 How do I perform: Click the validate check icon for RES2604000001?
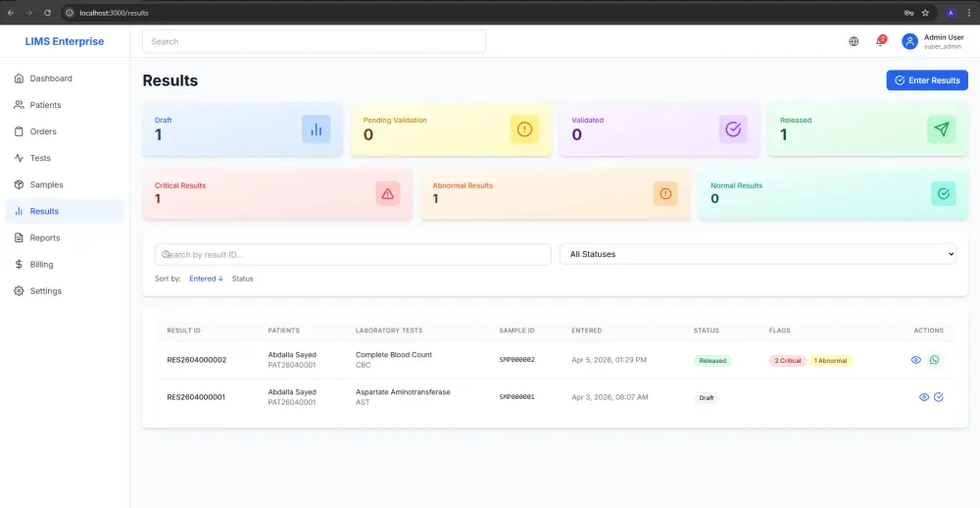click(938, 397)
